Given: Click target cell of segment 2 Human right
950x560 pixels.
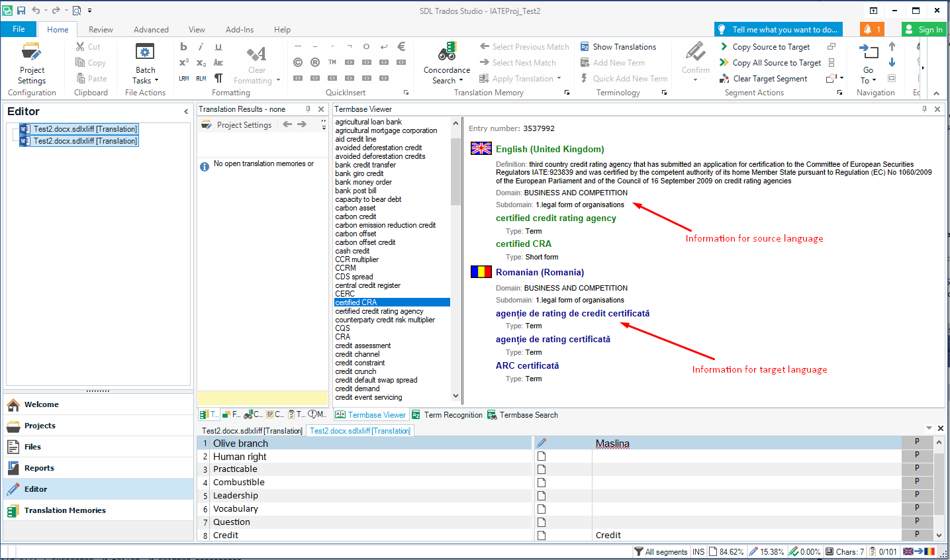Looking at the screenshot, I should click(x=747, y=456).
